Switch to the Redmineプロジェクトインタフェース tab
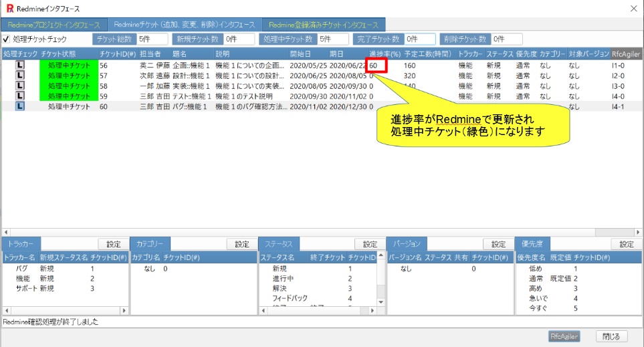Screen dimensions: 644x347 [x=53, y=25]
